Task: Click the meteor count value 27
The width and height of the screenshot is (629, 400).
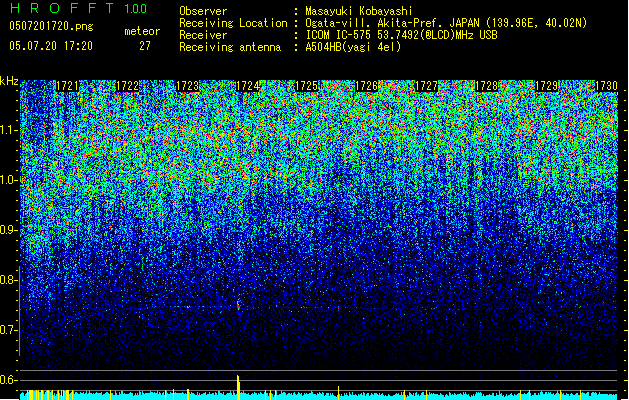Action: click(145, 46)
